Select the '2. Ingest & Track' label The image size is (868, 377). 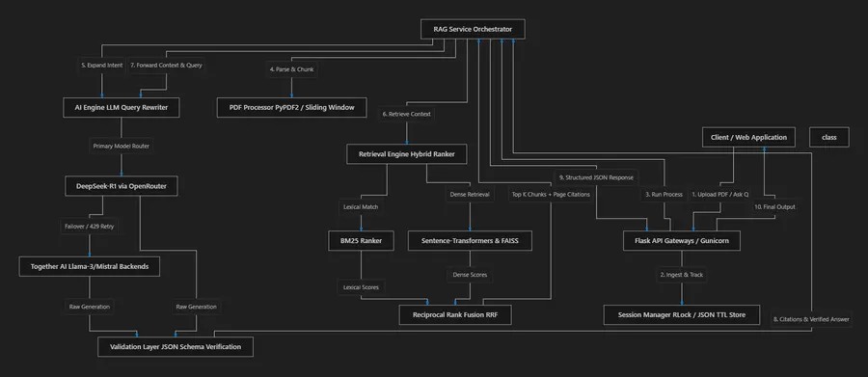tap(682, 274)
